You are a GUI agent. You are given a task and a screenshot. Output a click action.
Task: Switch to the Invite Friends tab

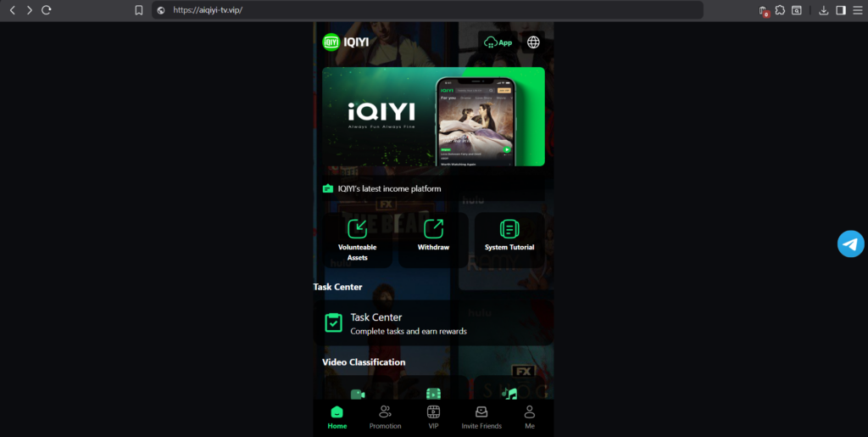coord(481,417)
